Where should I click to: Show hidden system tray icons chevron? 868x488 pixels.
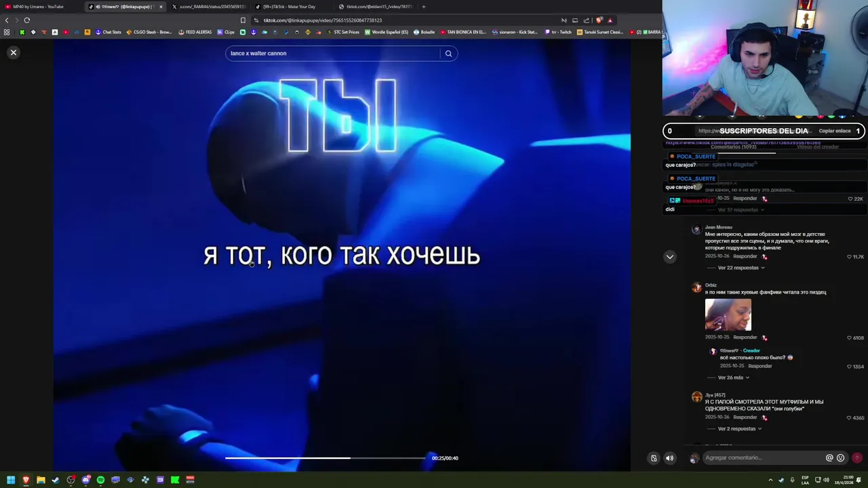click(770, 480)
